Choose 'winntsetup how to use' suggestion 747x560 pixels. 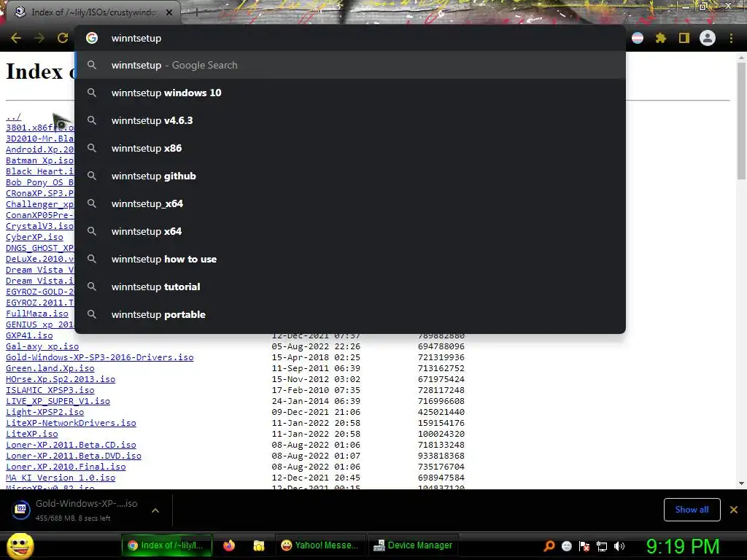click(350, 259)
